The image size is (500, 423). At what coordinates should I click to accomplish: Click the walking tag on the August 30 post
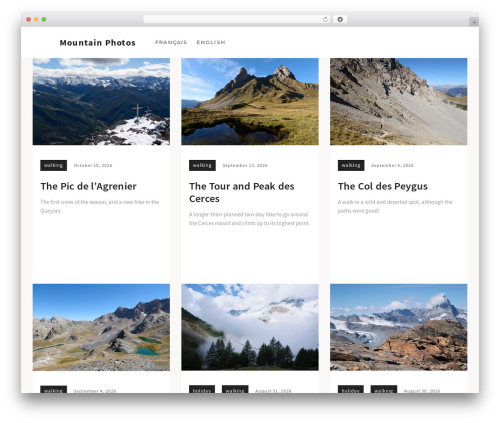coord(384,389)
